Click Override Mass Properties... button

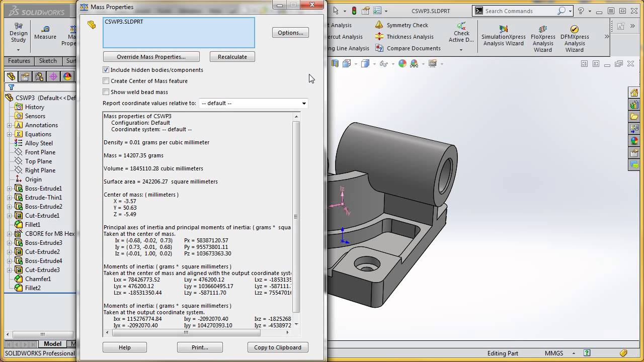[x=151, y=57]
